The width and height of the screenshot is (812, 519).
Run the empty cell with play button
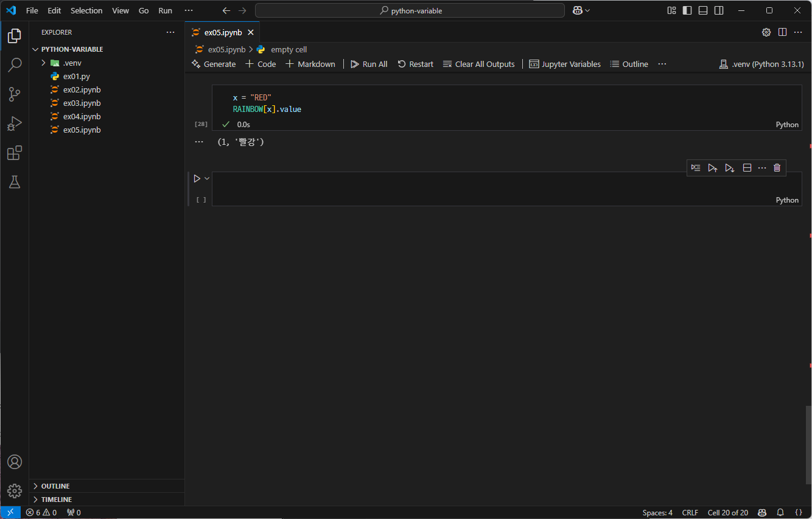197,178
